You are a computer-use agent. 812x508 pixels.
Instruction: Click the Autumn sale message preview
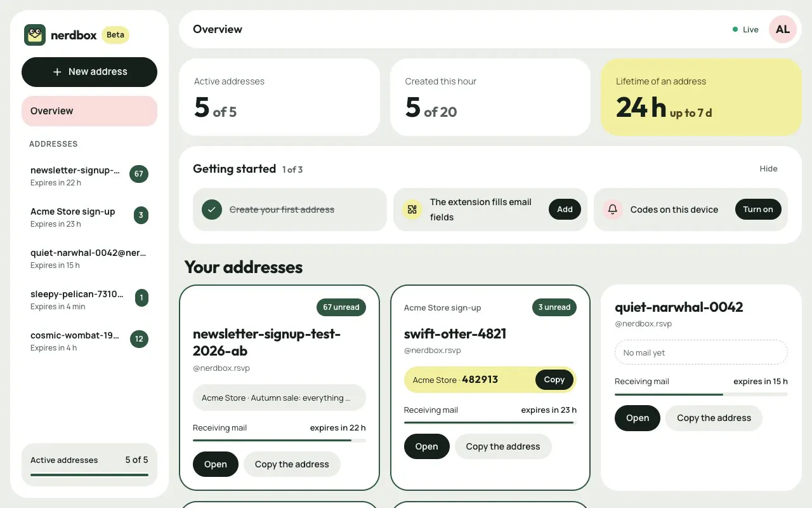[279, 398]
